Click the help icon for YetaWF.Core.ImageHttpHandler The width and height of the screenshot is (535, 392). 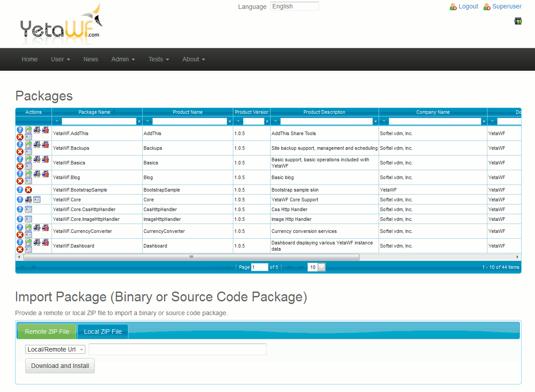point(20,219)
